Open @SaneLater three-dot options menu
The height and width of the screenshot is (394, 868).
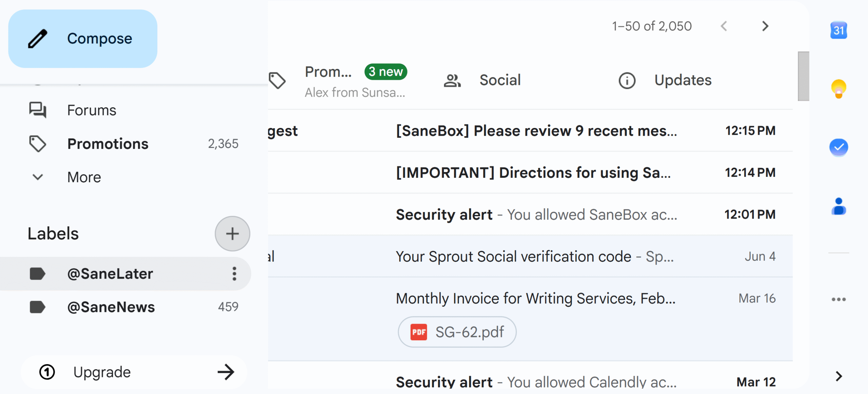pos(234,274)
